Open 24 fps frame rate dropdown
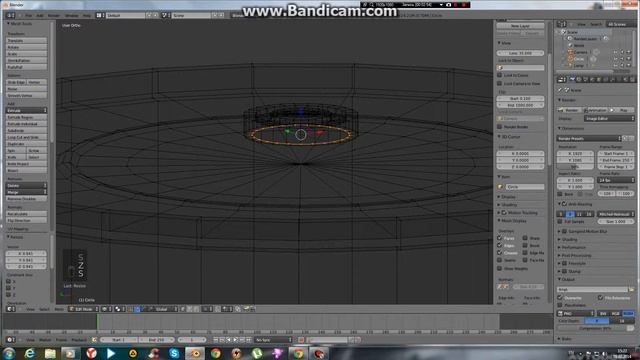This screenshot has height=360, width=640. point(616,180)
